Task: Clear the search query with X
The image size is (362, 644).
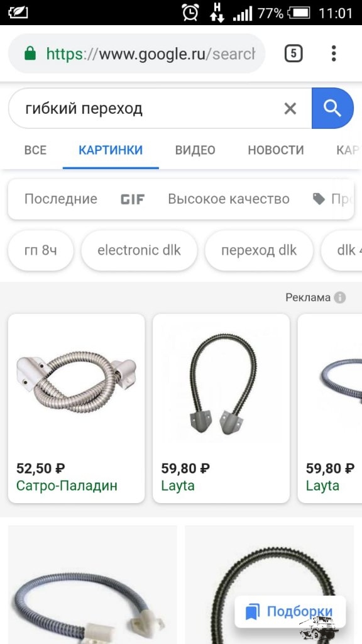Action: [290, 109]
